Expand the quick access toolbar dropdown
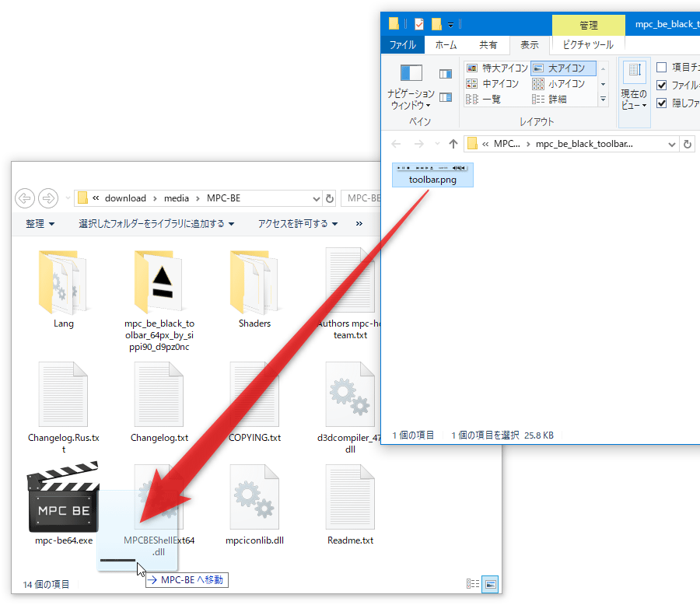 tap(451, 25)
